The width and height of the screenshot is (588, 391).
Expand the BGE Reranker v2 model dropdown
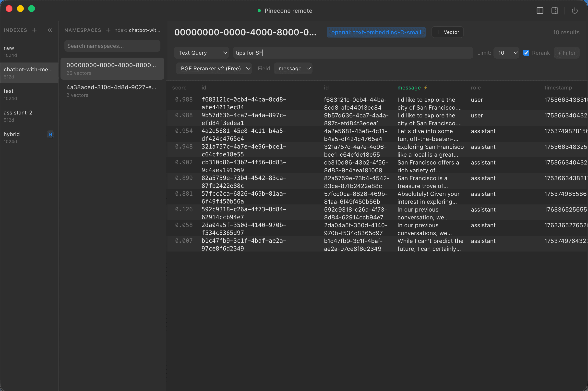click(x=214, y=69)
